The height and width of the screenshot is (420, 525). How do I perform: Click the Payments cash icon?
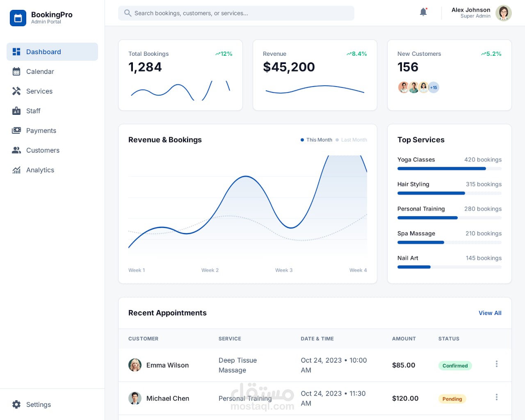[x=16, y=130]
